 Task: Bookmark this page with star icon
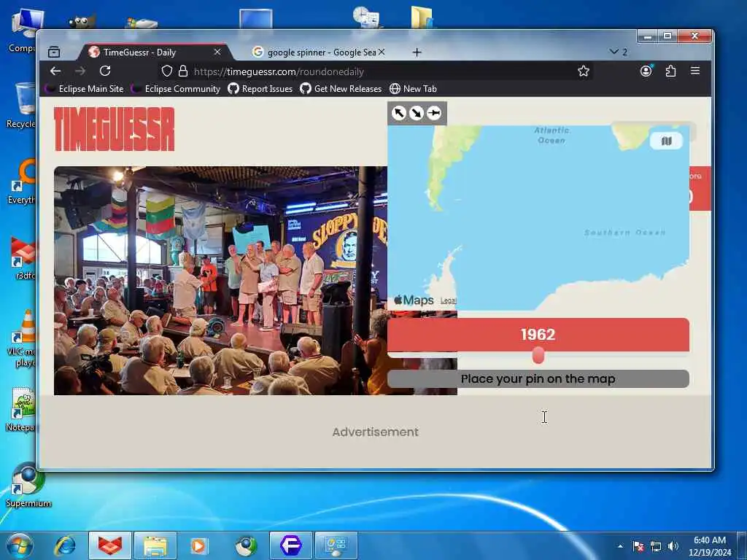pos(583,71)
